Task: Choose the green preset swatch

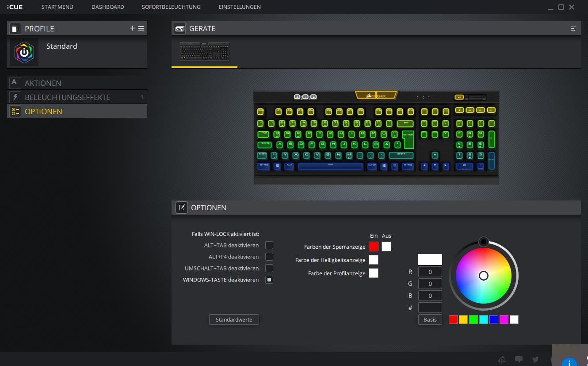Action: pyautogui.click(x=473, y=320)
